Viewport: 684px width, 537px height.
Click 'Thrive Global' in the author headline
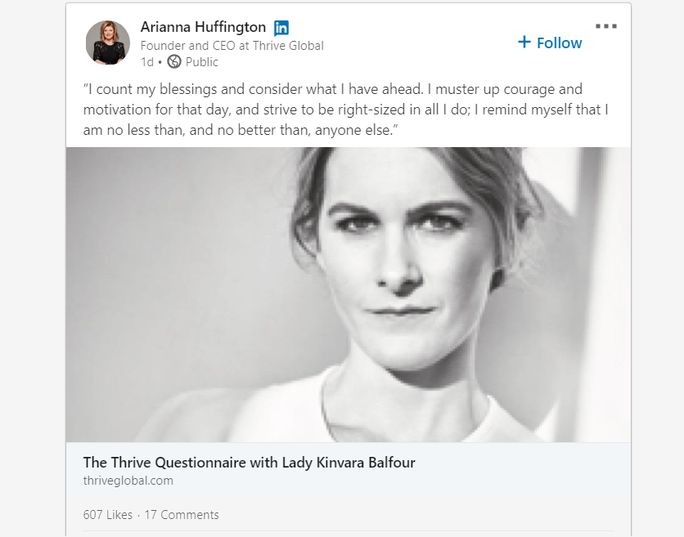[x=288, y=45]
